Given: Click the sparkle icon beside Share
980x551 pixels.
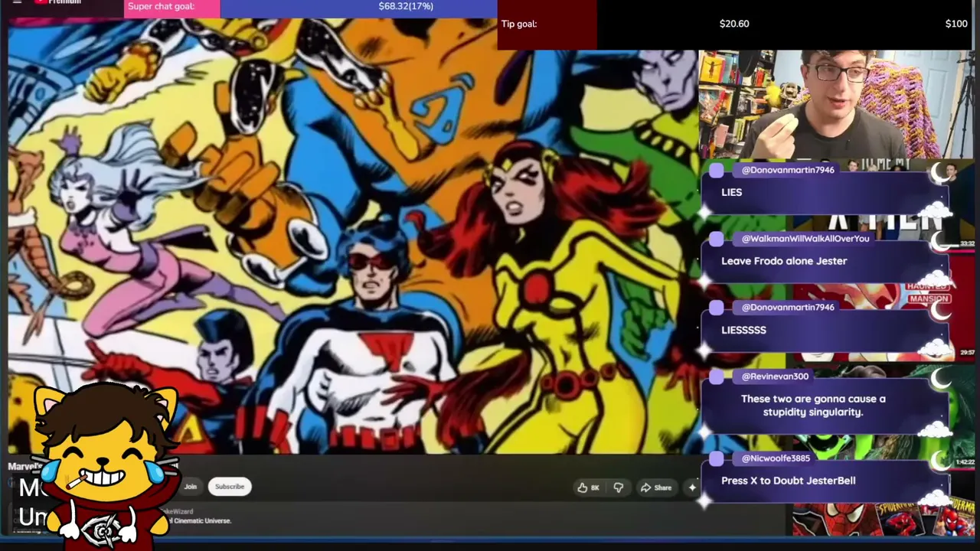Looking at the screenshot, I should tap(692, 487).
